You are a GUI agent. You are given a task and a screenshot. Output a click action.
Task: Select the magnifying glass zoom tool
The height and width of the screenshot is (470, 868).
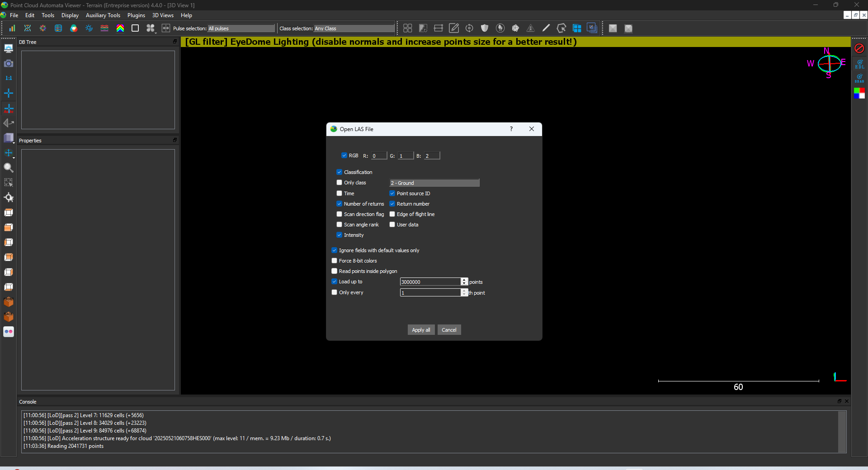[9, 168]
